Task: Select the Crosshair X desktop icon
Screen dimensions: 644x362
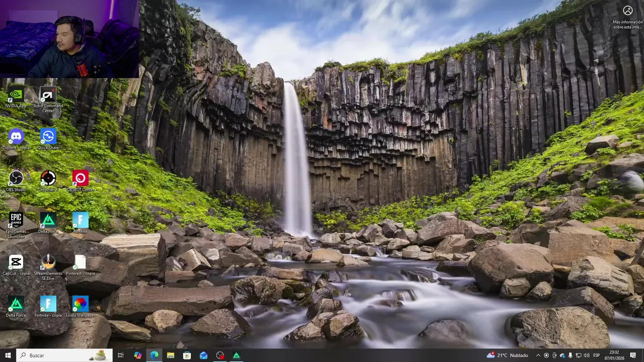Action: pyautogui.click(x=48, y=181)
